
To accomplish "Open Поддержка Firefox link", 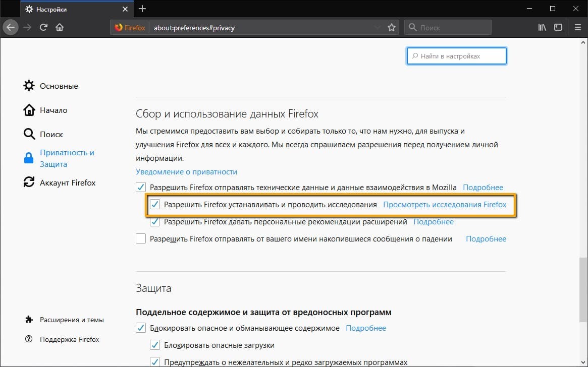I will (x=69, y=339).
